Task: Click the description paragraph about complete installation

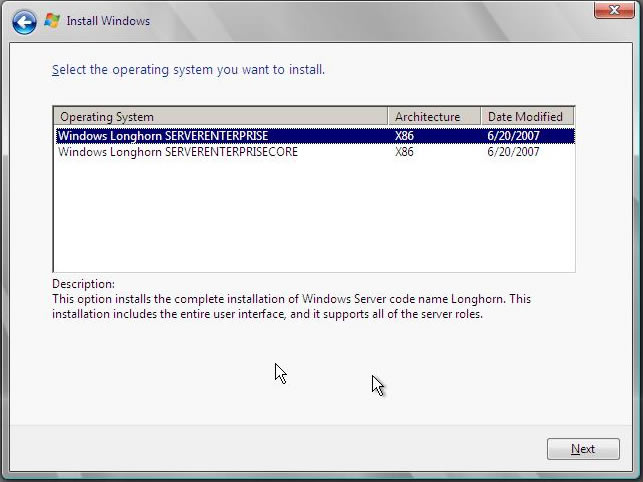Action: click(290, 306)
